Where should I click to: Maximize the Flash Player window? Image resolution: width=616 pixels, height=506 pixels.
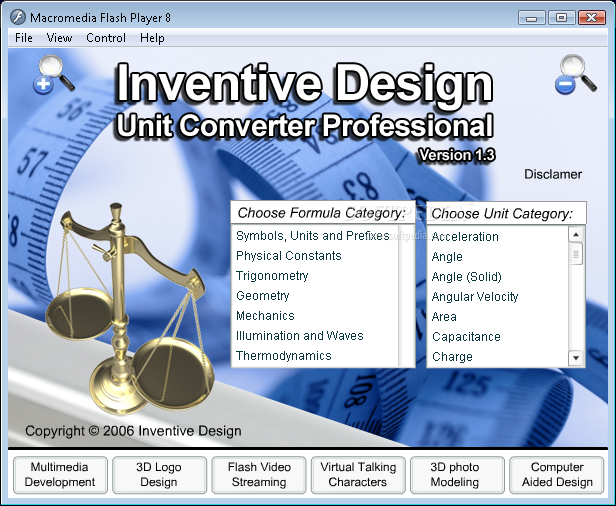click(x=561, y=18)
